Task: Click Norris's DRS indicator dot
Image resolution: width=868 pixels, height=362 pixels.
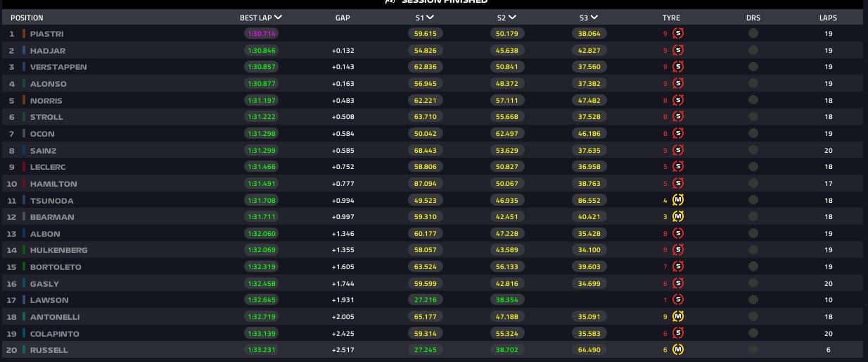Action: [x=753, y=100]
